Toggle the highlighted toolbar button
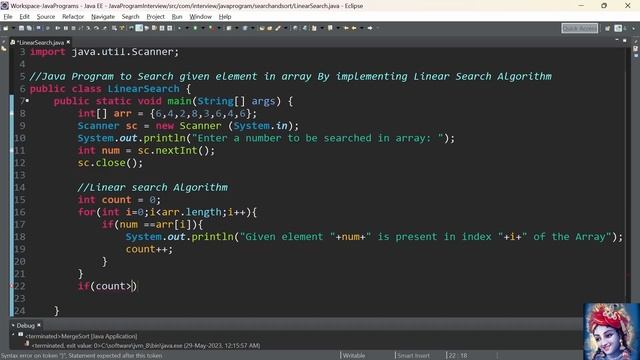This screenshot has width=640, height=360. click(139, 28)
